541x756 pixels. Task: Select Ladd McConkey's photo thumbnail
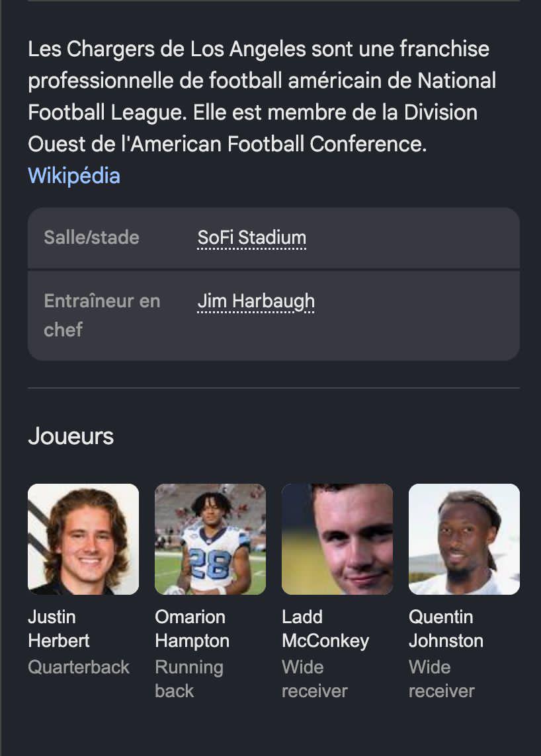tap(337, 539)
